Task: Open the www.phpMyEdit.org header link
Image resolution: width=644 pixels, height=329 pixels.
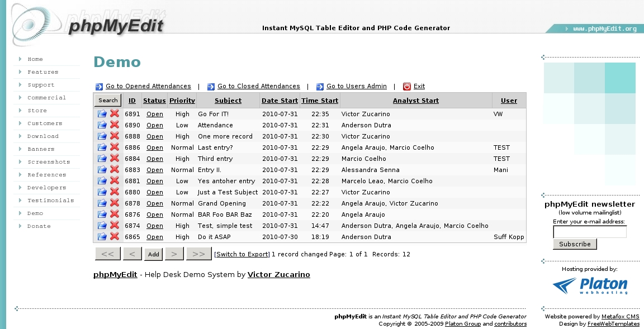Action: [604, 28]
